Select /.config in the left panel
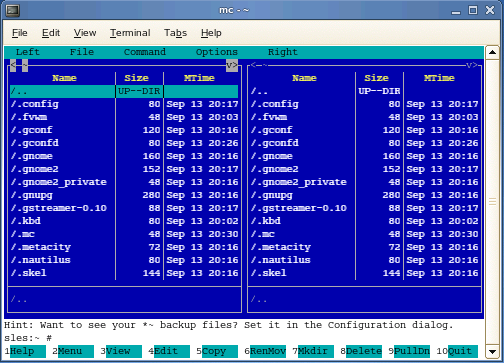 pos(124,104)
